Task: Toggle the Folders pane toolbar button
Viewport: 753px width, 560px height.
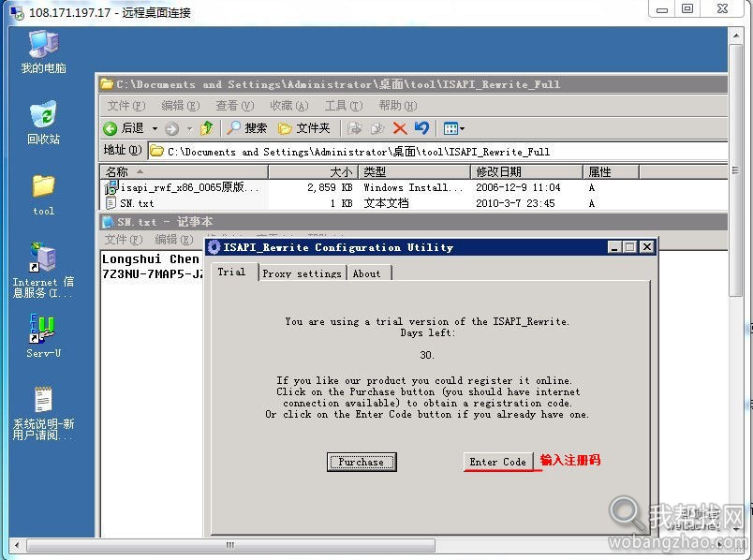Action: [304, 128]
